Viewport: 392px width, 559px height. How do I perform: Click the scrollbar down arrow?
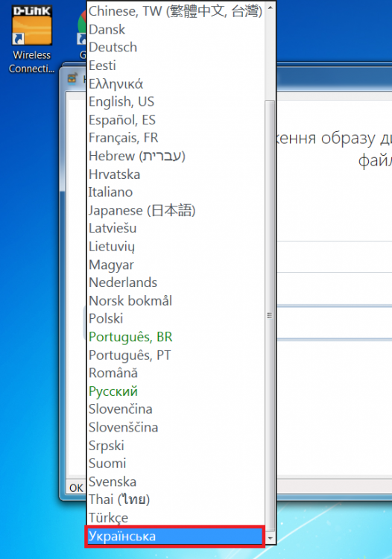(x=270, y=538)
